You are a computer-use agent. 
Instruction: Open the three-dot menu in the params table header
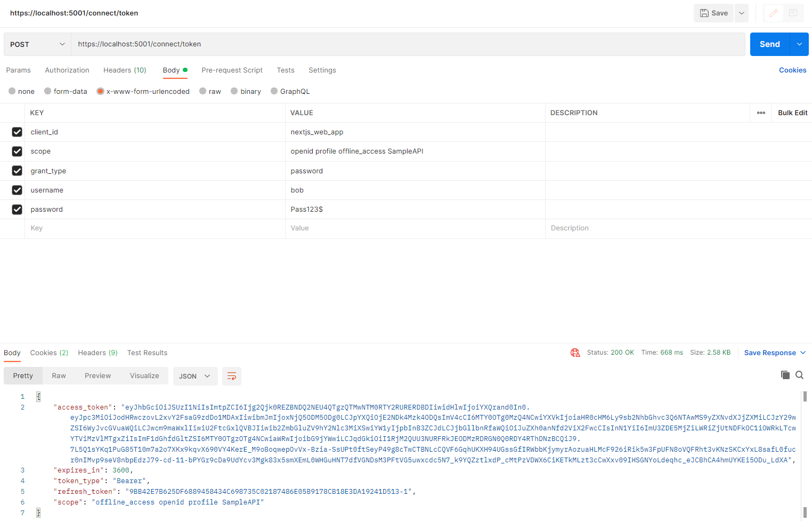pyautogui.click(x=761, y=113)
